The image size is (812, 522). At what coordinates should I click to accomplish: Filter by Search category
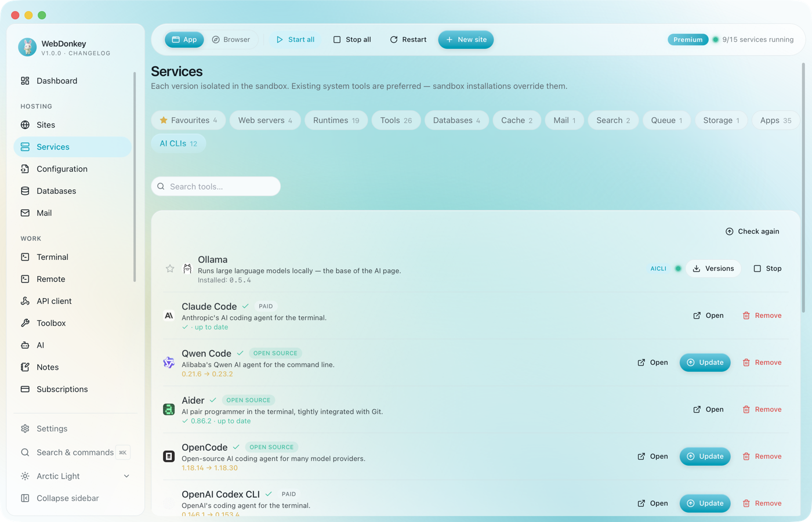(x=613, y=120)
